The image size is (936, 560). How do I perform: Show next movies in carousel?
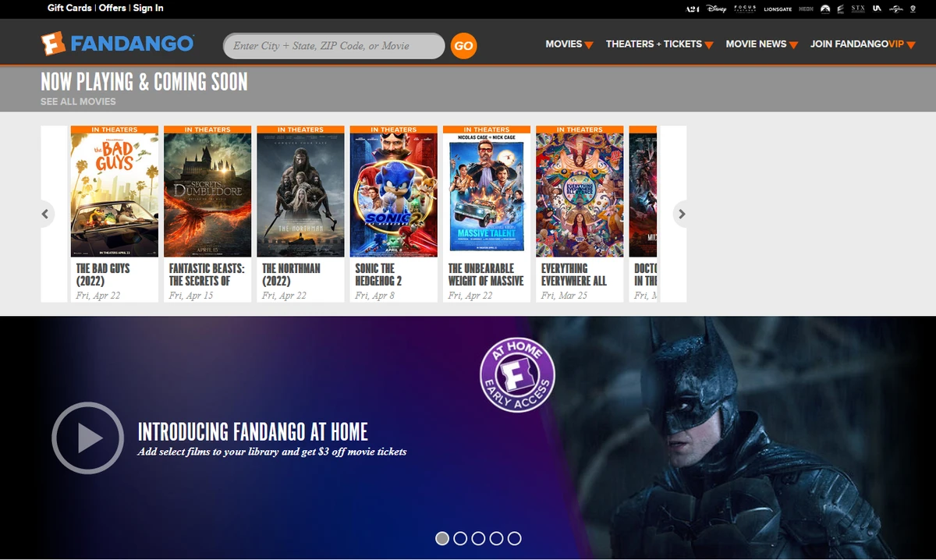click(682, 214)
